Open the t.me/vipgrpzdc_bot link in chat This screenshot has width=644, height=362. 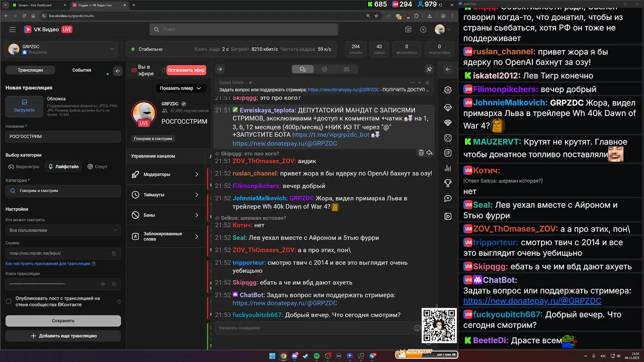[x=331, y=135]
